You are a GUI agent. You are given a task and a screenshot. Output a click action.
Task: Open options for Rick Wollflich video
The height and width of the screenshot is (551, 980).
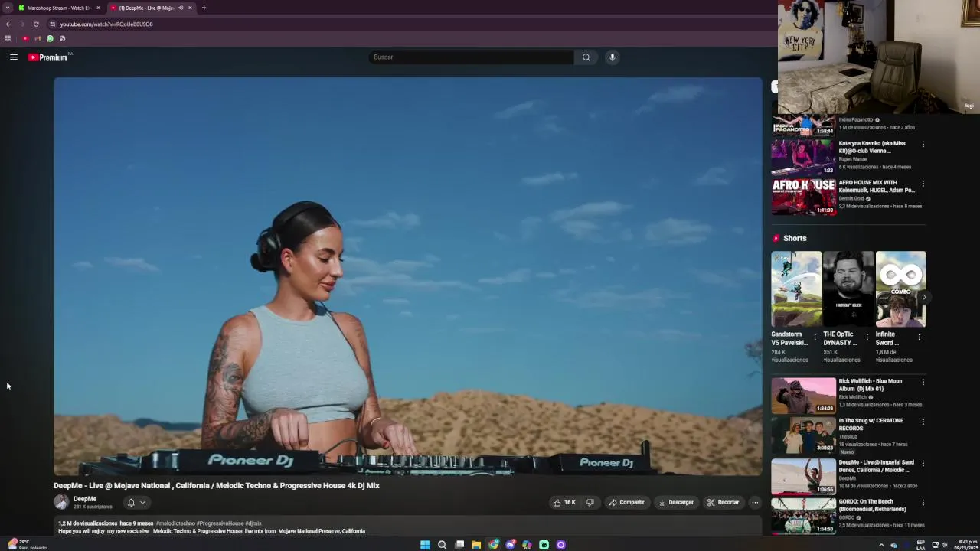[x=923, y=382]
